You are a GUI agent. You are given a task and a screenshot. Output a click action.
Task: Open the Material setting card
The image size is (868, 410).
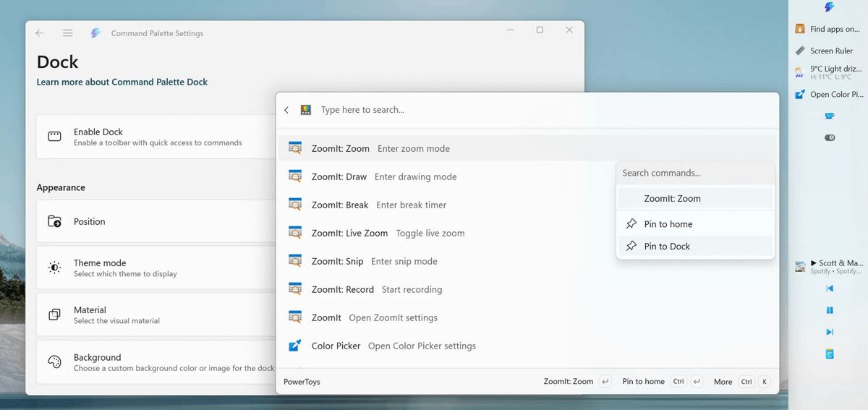(x=156, y=315)
